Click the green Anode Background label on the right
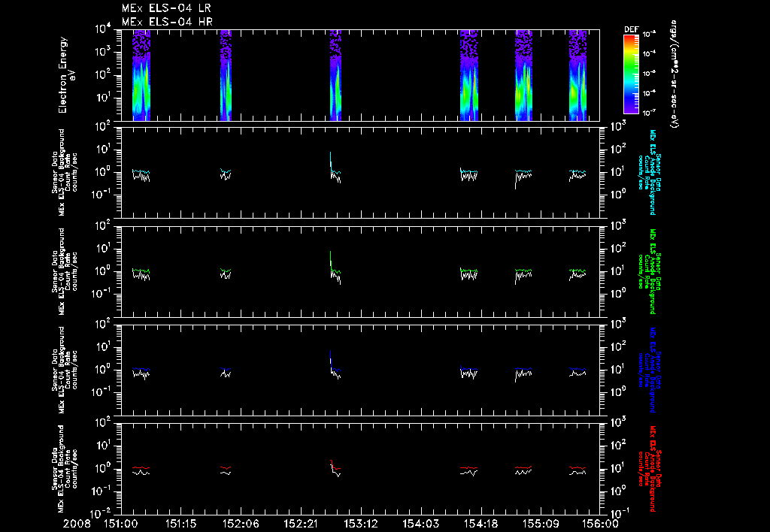Viewport: 770px width, 532px height. coord(648,271)
